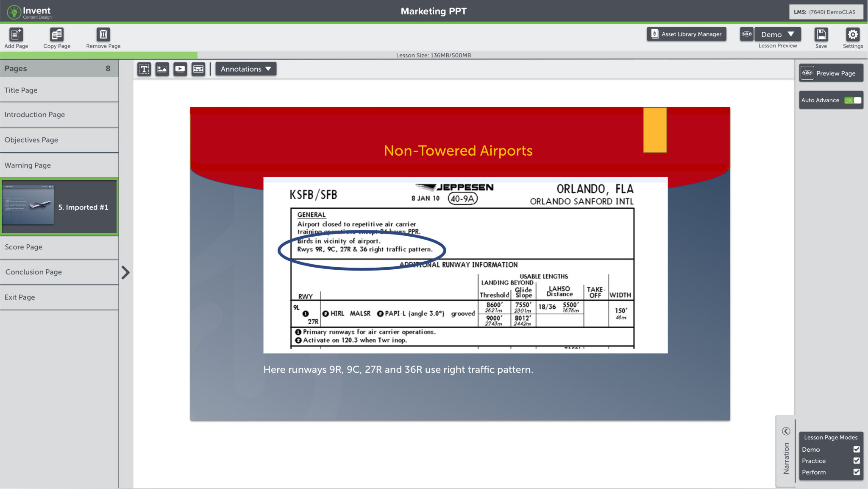
Task: Click the Add Page icon
Action: (x=16, y=34)
